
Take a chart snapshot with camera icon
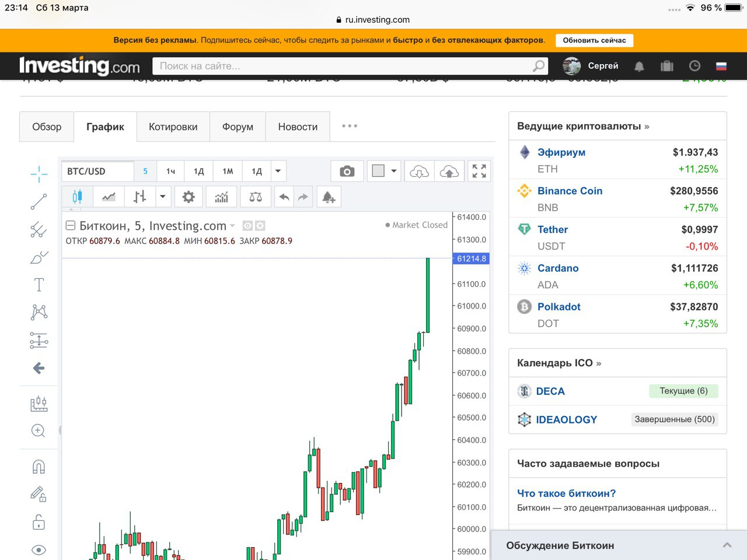(347, 171)
